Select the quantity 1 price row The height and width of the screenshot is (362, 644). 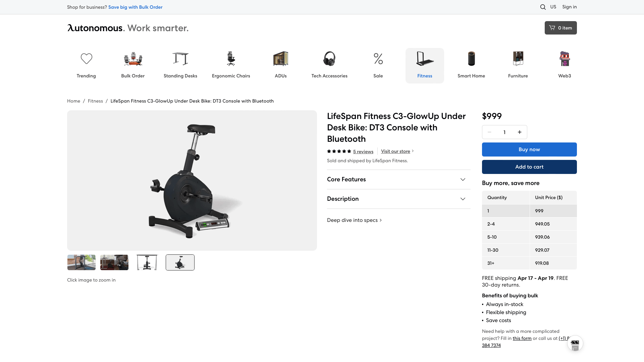[x=529, y=211]
